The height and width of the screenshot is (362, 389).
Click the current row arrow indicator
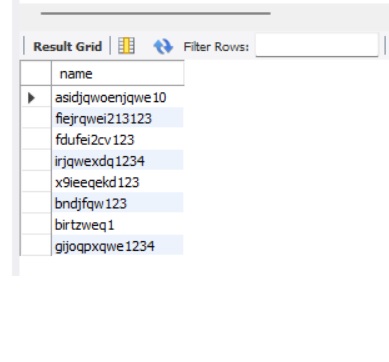pyautogui.click(x=32, y=98)
